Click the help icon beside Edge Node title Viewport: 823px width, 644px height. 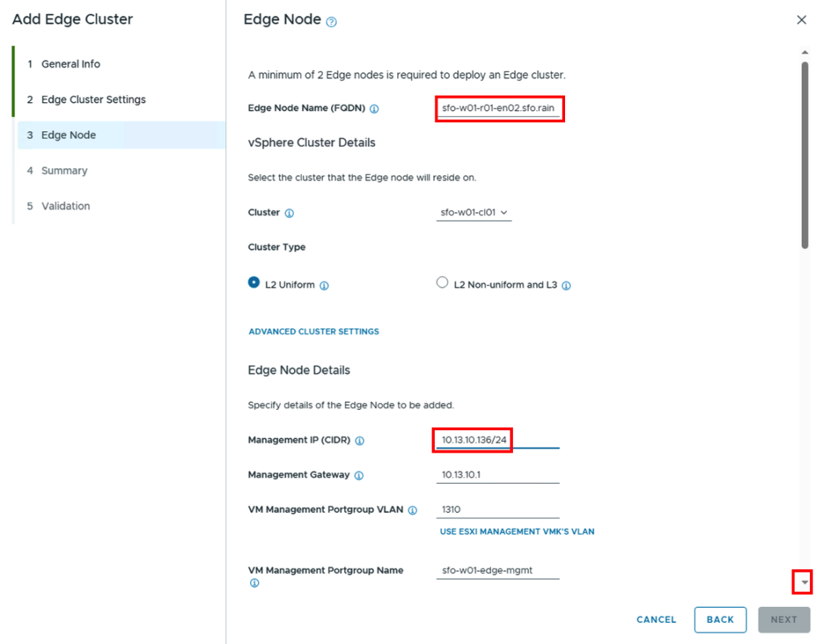tap(331, 22)
